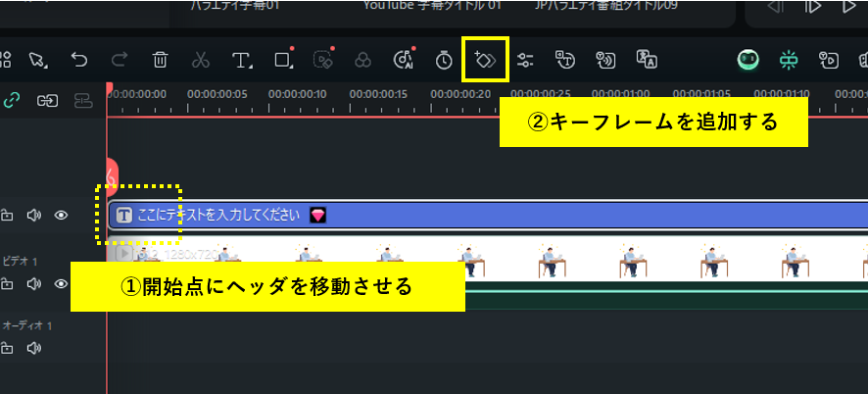The height and width of the screenshot is (394, 868).
Task: Toggle the magnetic track icon
Action: tap(82, 100)
